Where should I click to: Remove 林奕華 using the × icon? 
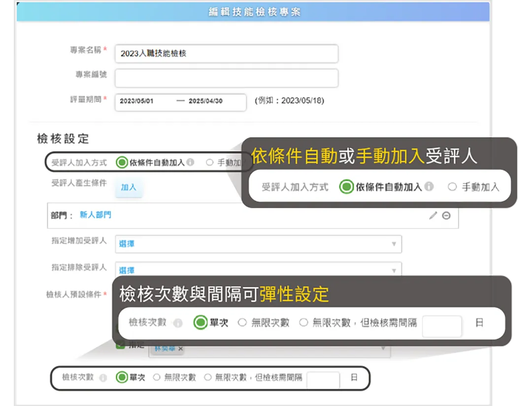pos(180,348)
